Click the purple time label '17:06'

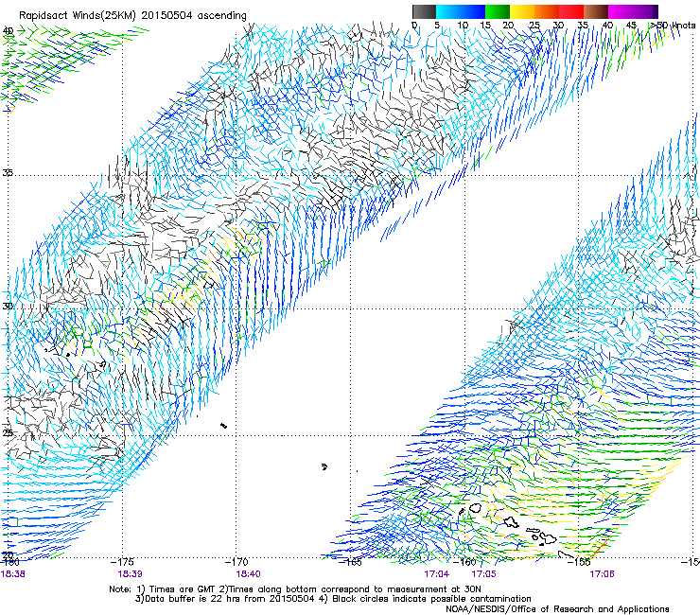602,574
